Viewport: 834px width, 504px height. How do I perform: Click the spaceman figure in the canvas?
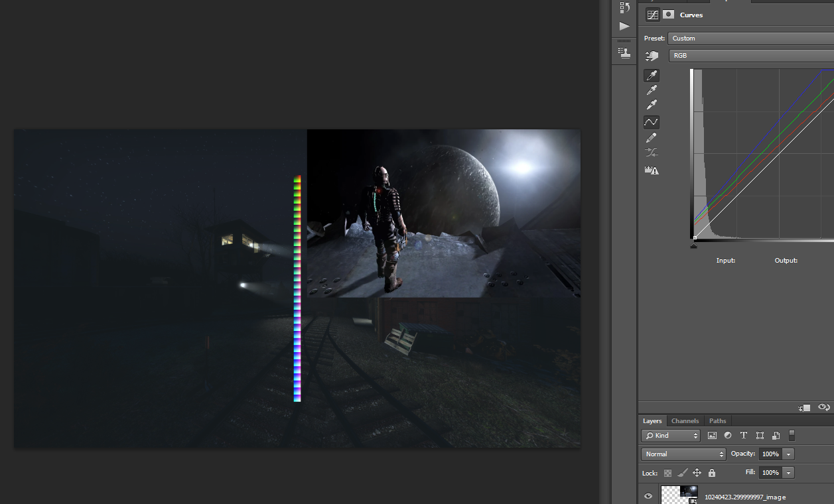pyautogui.click(x=385, y=229)
